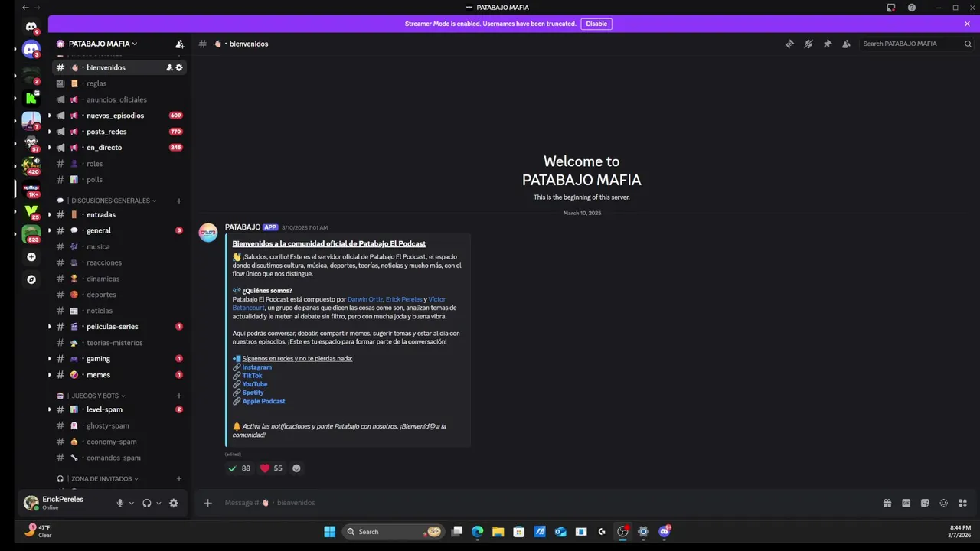Viewport: 980px width, 551px height.
Task: Select the anuncios_oficiales channel
Action: click(x=119, y=99)
